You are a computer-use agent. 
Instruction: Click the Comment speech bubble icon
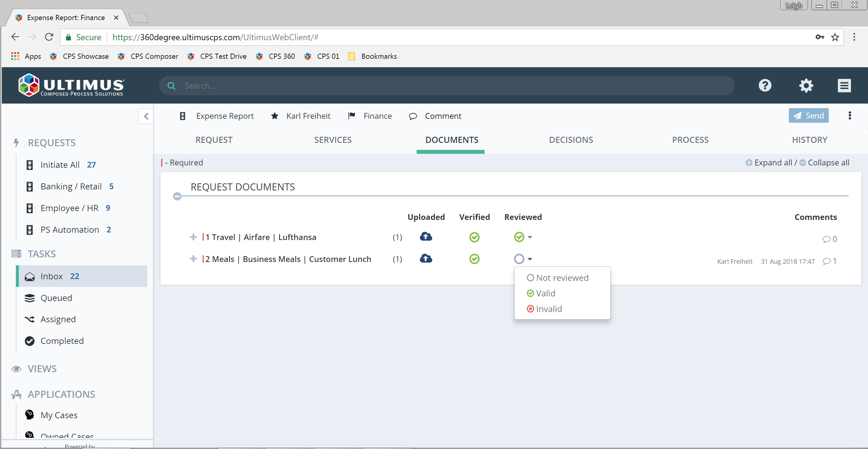click(413, 116)
